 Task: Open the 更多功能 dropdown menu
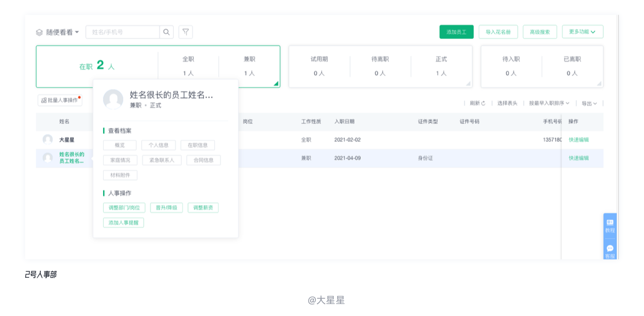tap(582, 32)
